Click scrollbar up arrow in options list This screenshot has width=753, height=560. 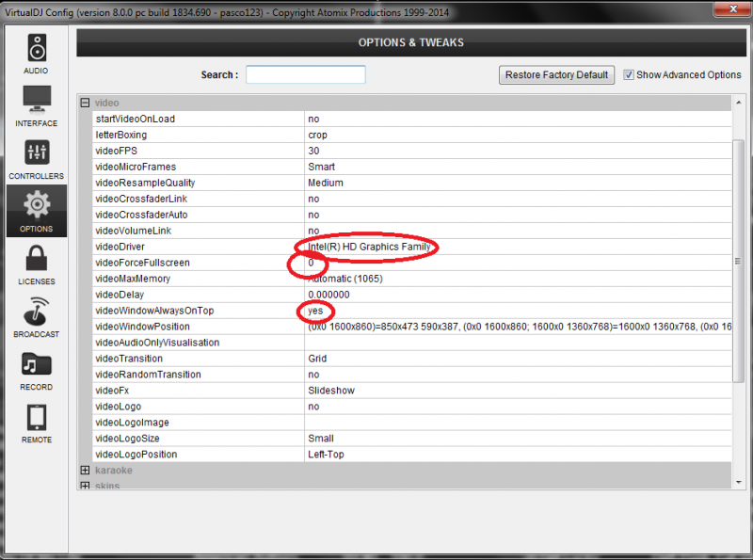pyautogui.click(x=738, y=103)
